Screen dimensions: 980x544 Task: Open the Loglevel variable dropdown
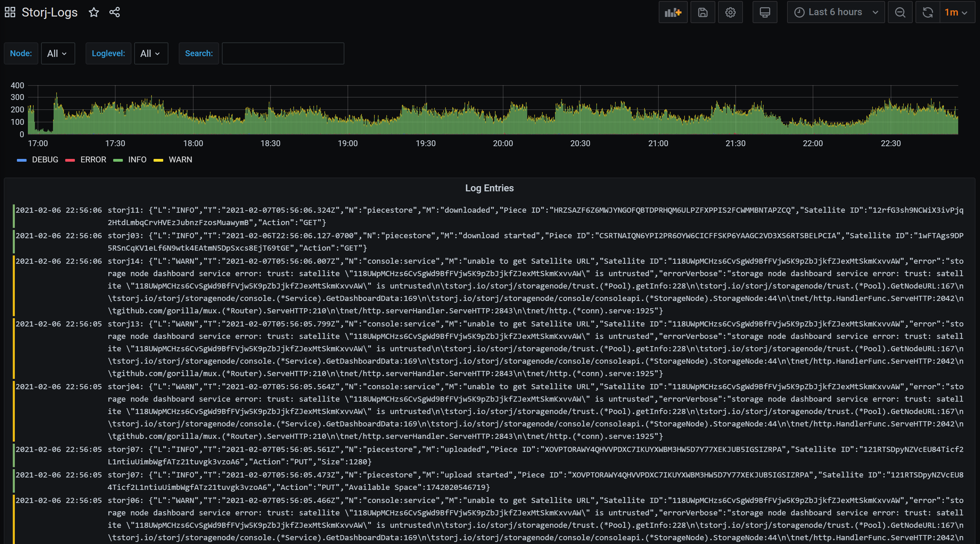tap(151, 53)
